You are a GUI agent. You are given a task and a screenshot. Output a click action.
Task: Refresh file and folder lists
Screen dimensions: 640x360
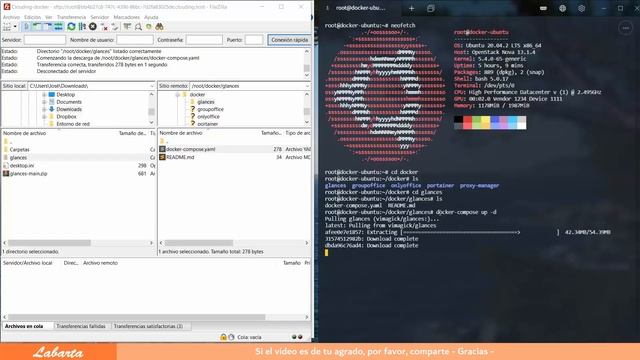(x=71, y=27)
